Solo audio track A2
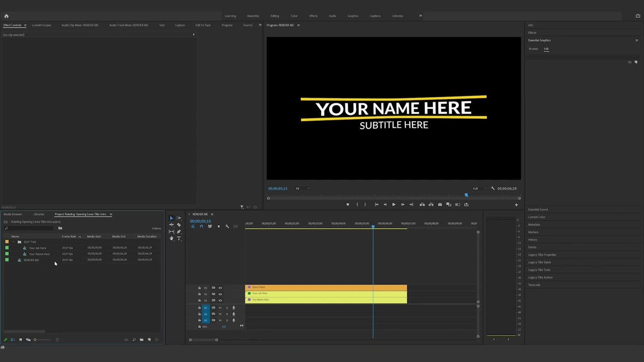The height and width of the screenshot is (362, 644). (x=227, y=314)
